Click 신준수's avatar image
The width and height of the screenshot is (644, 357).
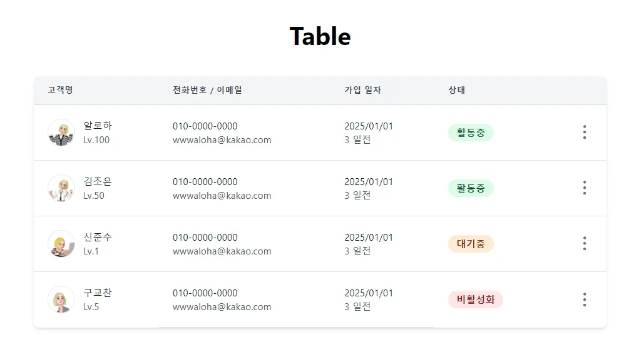click(x=61, y=244)
